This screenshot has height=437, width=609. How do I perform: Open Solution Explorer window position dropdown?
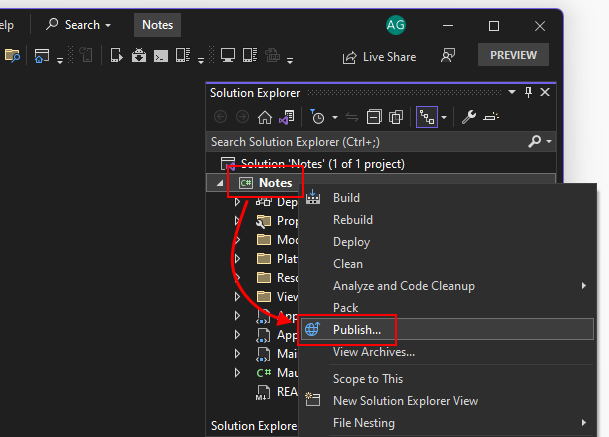click(x=512, y=92)
